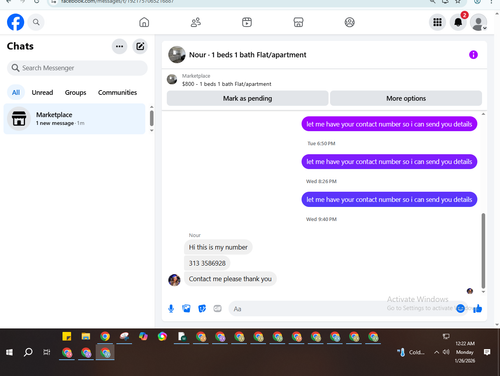Open Chats options three-dot button
This screenshot has height=376, width=500.
(x=119, y=46)
